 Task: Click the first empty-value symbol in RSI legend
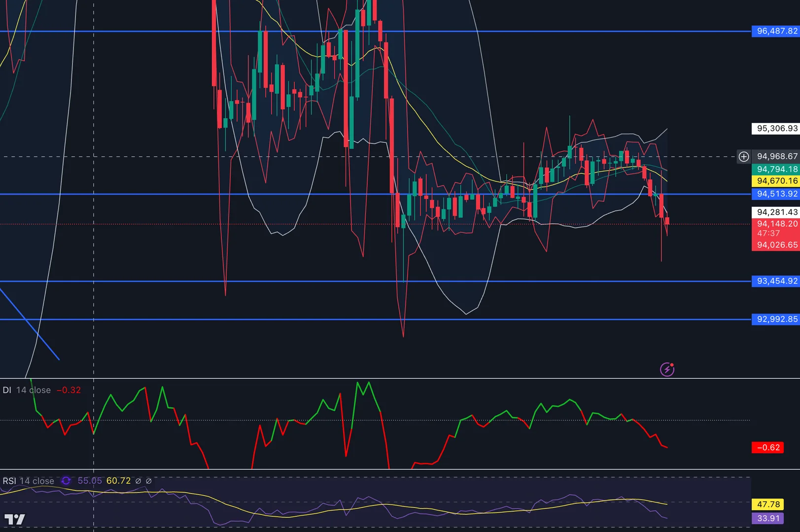point(138,481)
